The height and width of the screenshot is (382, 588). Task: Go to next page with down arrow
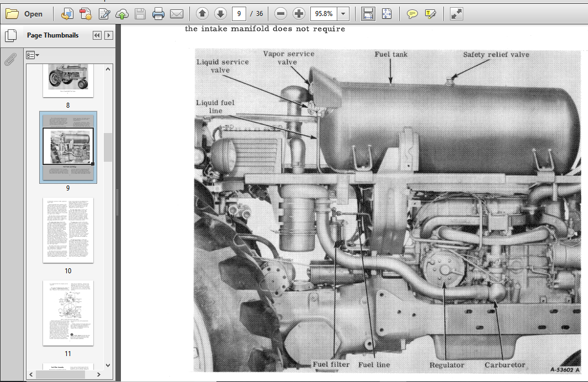(x=220, y=14)
